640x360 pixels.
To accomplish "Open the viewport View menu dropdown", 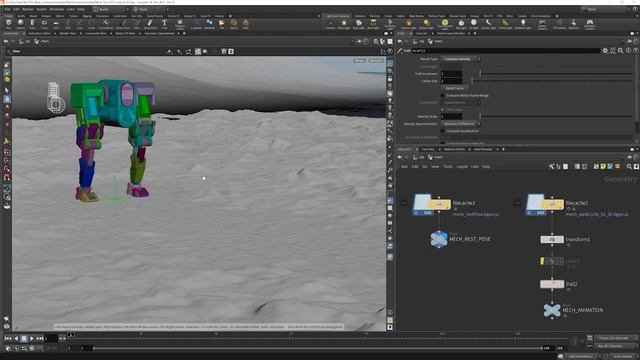I will point(16,51).
